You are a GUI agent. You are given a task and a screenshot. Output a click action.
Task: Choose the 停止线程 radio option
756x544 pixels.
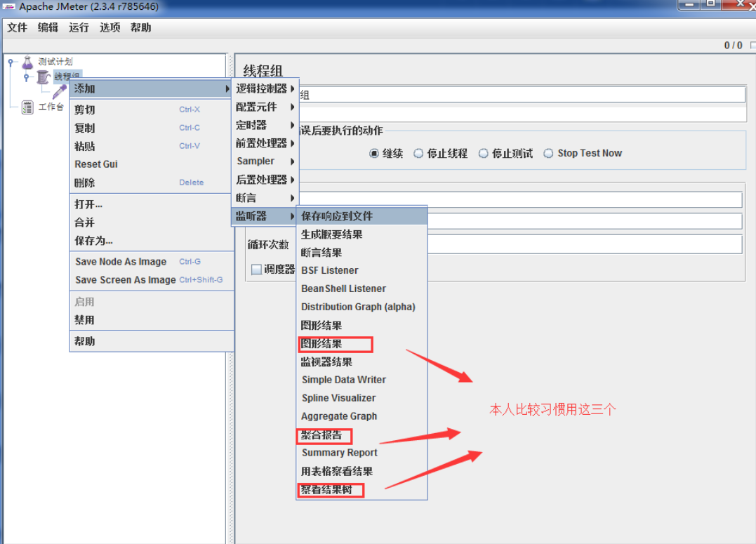418,154
